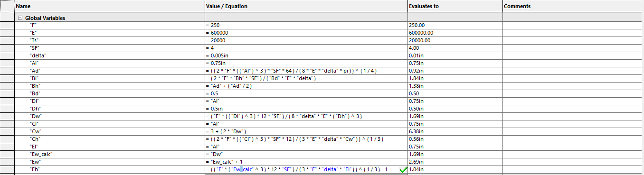Click the green checkmark in Eh row
Image resolution: width=644 pixels, height=175 pixels.
[x=403, y=169]
